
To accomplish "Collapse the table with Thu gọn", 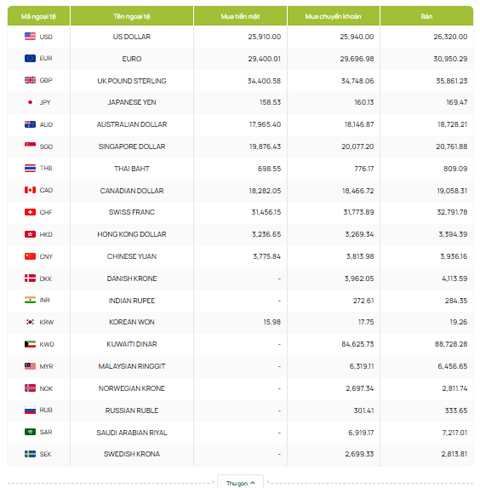I will (x=240, y=483).
